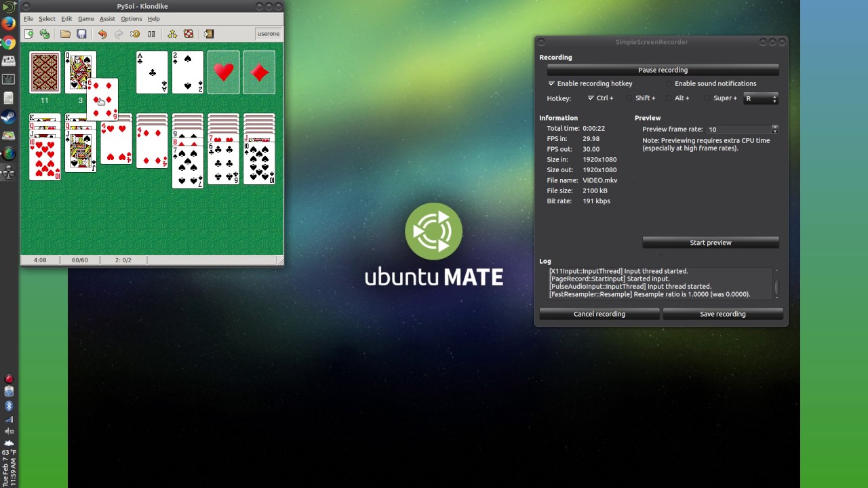The height and width of the screenshot is (488, 868).
Task: Open the keyboard-style icon below Chrome in the dock
Action: point(9,61)
